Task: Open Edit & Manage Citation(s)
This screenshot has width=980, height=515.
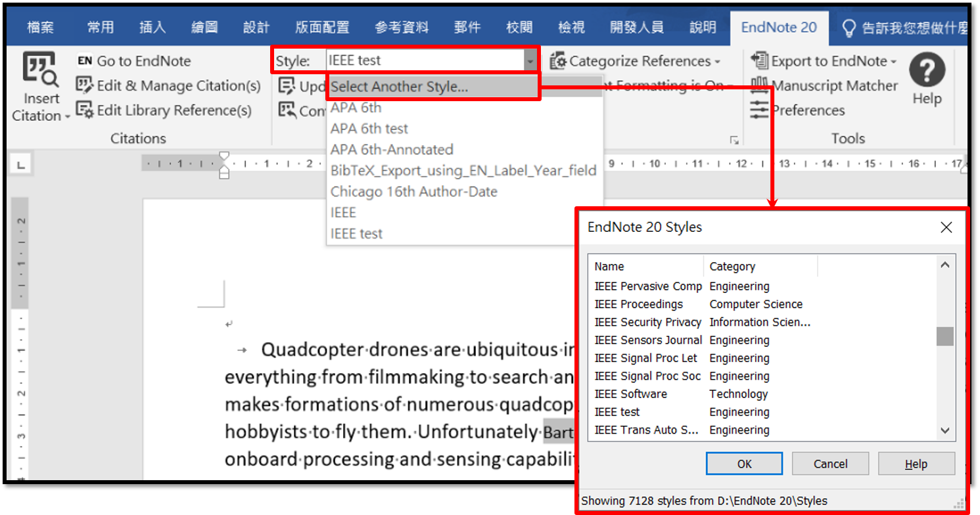Action: pyautogui.click(x=168, y=85)
